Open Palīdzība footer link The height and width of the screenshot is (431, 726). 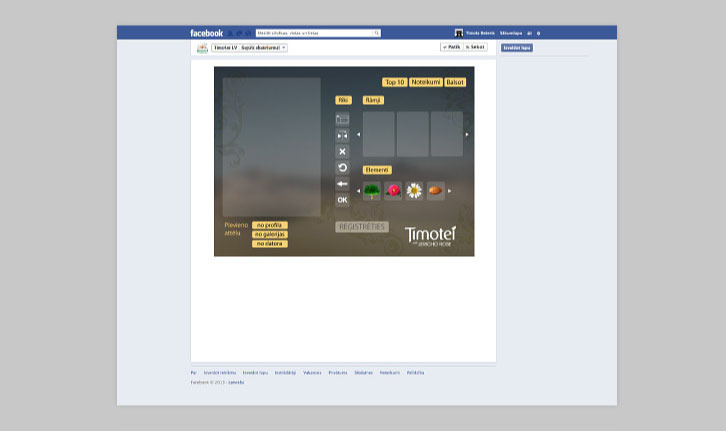[415, 373]
